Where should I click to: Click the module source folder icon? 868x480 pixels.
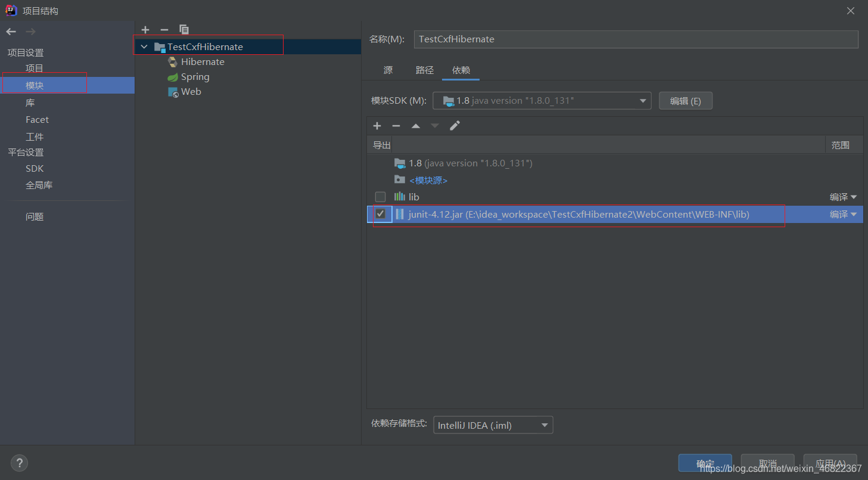(400, 179)
